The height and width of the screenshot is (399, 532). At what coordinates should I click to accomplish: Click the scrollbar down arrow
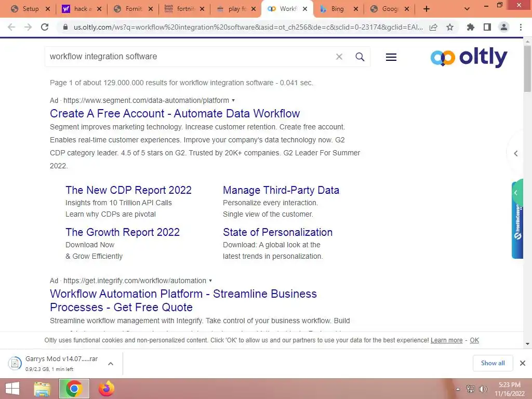[527, 344]
